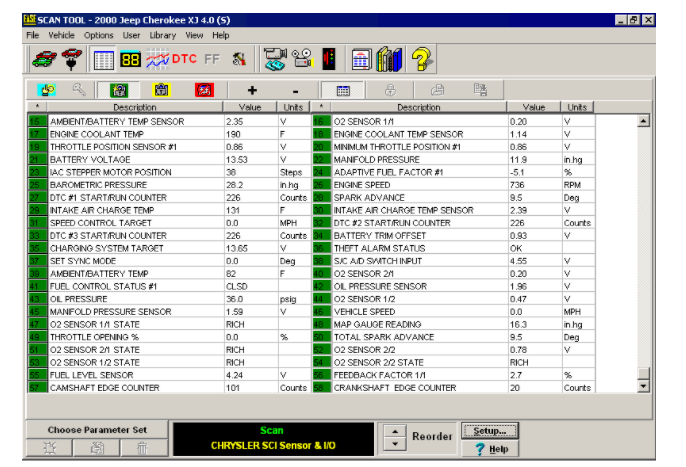Open the File menu
Screen dimensions: 686x467
32,35
